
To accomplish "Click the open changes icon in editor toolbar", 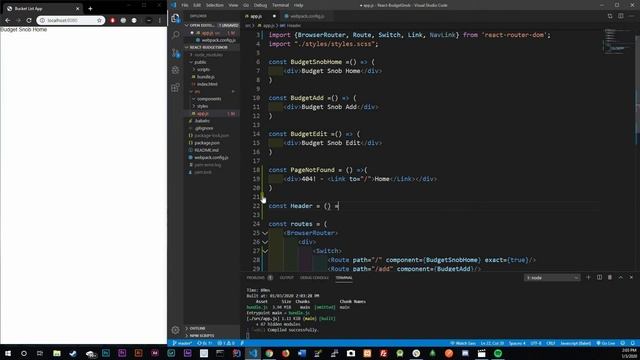I will 610,16.
